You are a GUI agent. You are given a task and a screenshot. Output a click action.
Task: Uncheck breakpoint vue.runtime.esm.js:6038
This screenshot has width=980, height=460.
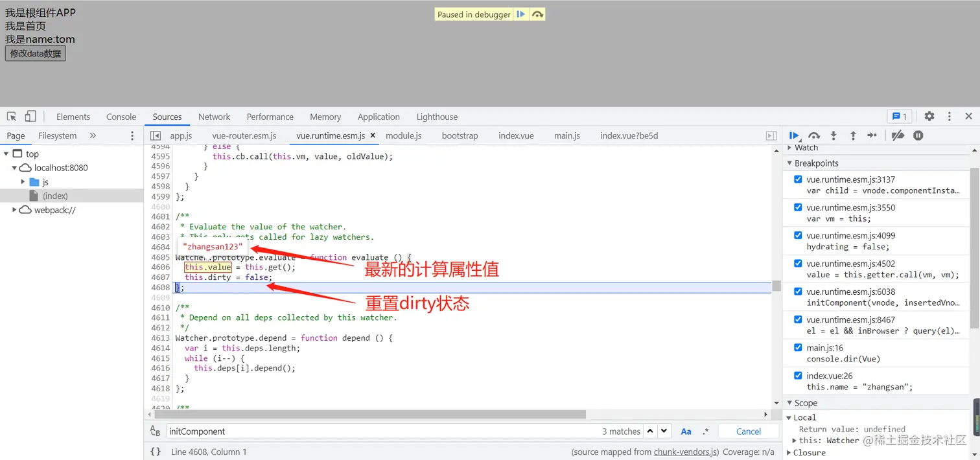(798, 292)
